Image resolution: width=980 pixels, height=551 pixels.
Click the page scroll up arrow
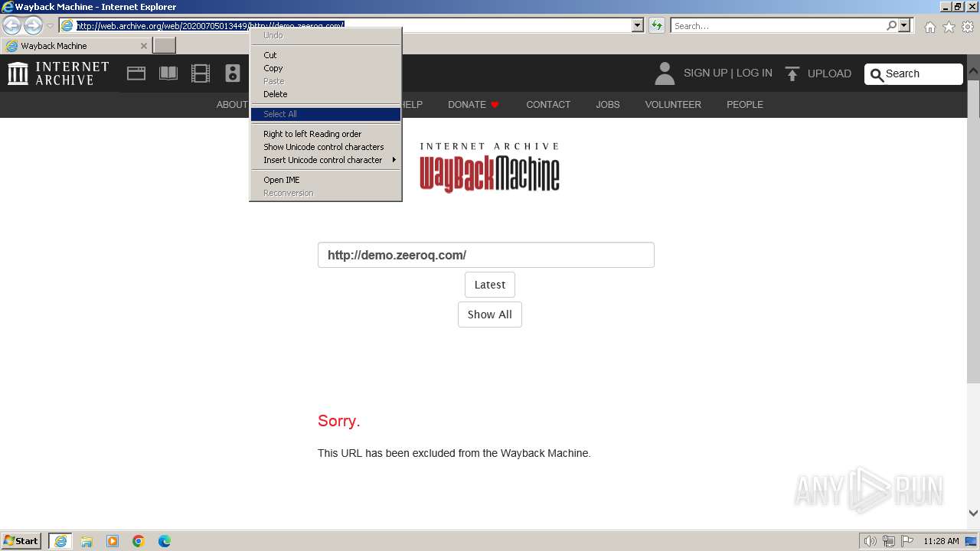click(973, 70)
